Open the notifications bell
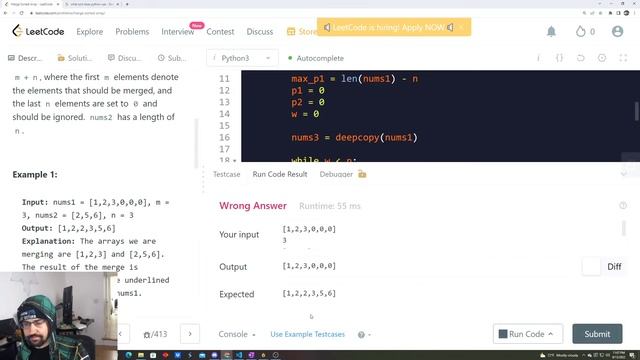 551,31
